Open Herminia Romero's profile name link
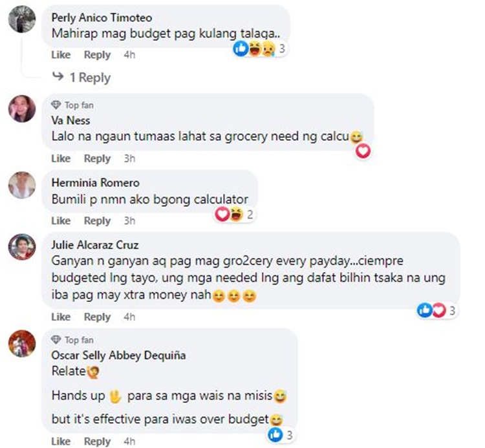The width and height of the screenshot is (485, 448). pyautogui.click(x=95, y=183)
